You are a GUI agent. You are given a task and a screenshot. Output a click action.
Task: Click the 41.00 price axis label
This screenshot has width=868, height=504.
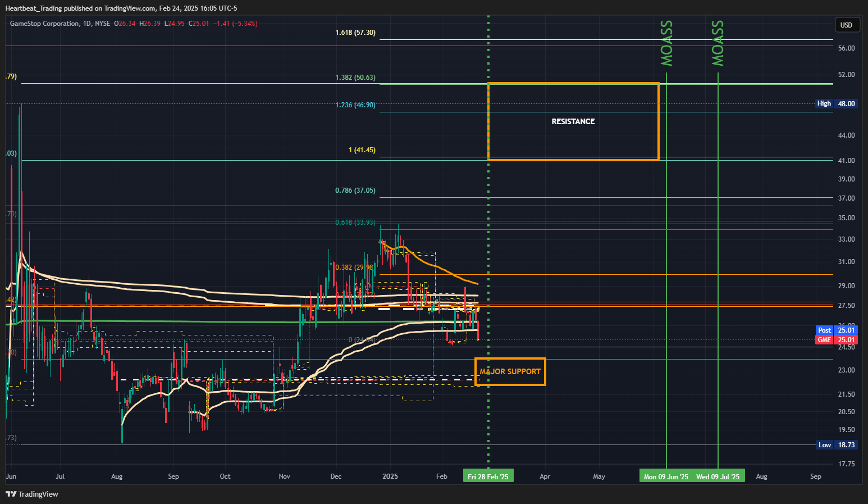tap(846, 161)
